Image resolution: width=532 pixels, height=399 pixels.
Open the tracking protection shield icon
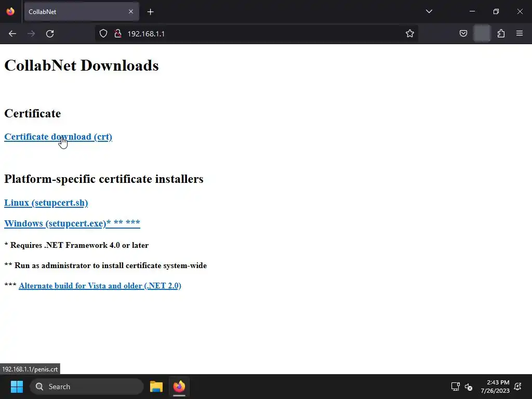coord(103,34)
